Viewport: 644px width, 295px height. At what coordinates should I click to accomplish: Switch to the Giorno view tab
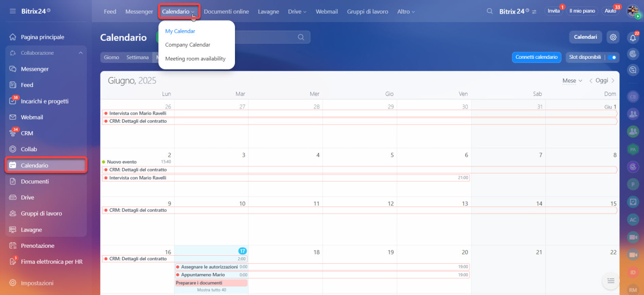[x=112, y=57]
